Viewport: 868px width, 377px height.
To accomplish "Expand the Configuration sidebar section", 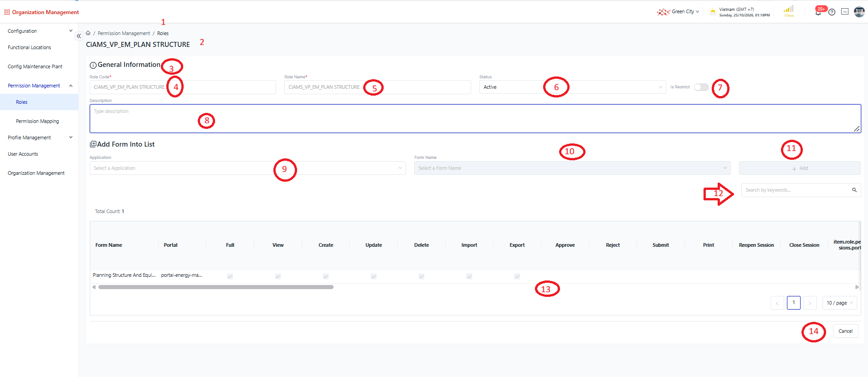I will 39,31.
